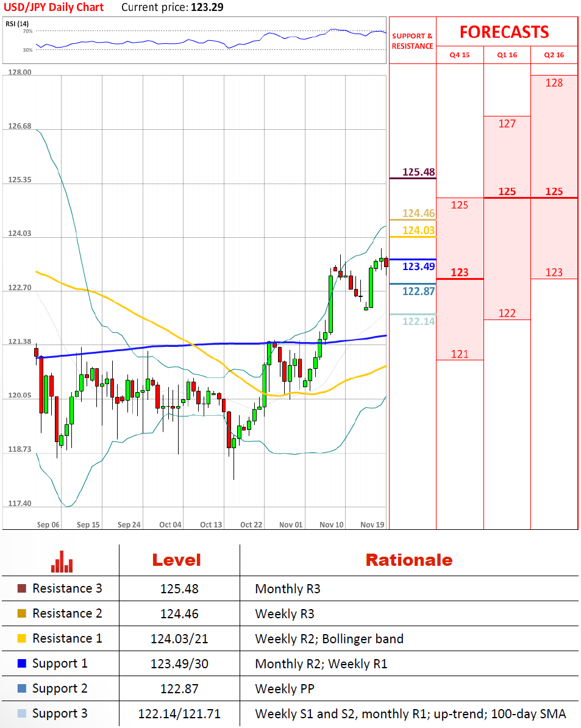
Task: Click the 121 value in Q4 15 column
Action: tap(460, 354)
